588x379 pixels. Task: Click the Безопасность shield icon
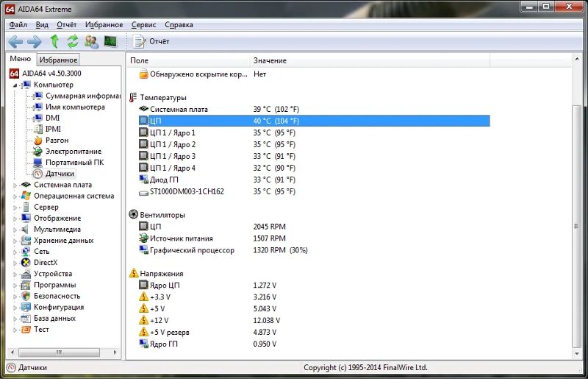coord(26,296)
